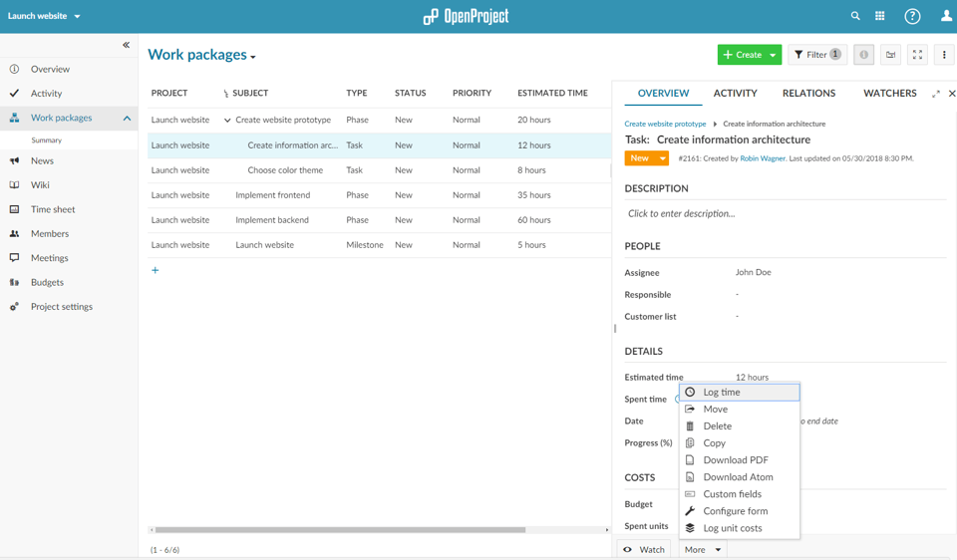The height and width of the screenshot is (560, 957).
Task: Open Summary under Work packages
Action: (x=47, y=140)
